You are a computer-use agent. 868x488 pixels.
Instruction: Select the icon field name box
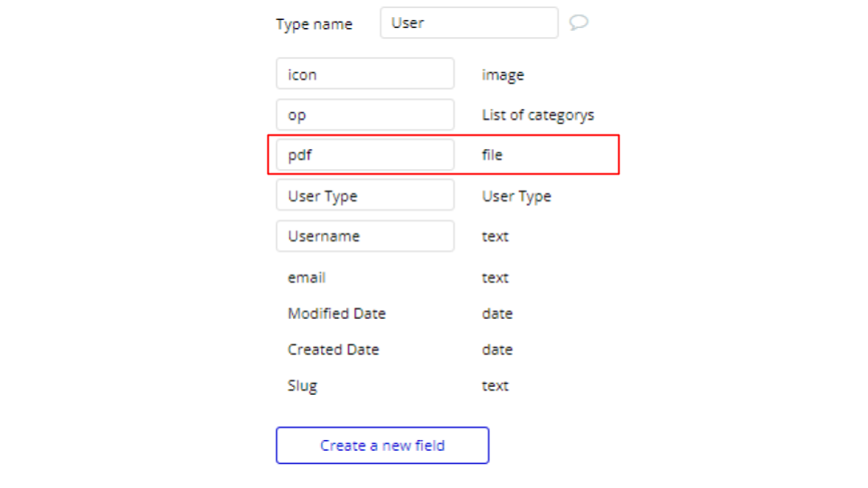(365, 73)
